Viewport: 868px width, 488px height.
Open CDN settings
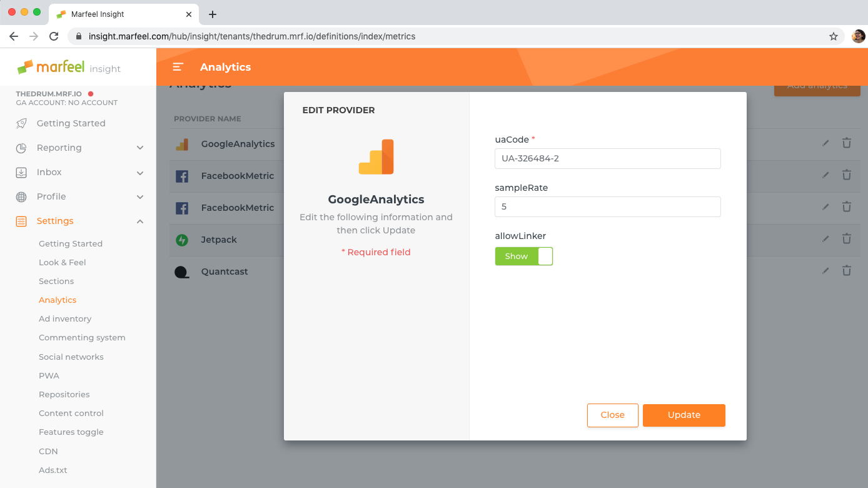click(48, 451)
